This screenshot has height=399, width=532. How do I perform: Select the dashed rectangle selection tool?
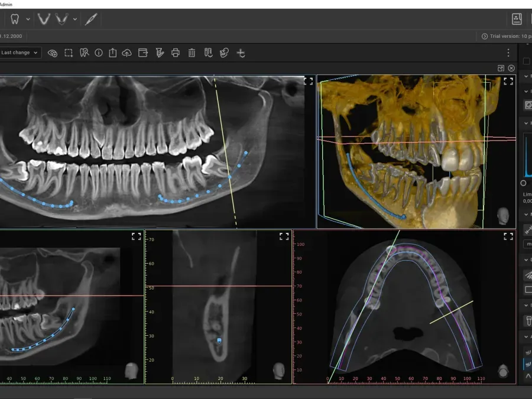[69, 53]
